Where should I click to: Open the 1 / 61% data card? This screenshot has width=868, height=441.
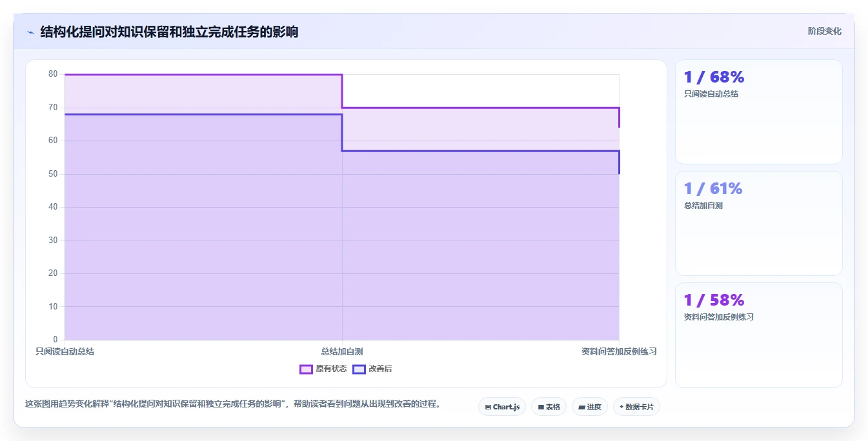(759, 224)
